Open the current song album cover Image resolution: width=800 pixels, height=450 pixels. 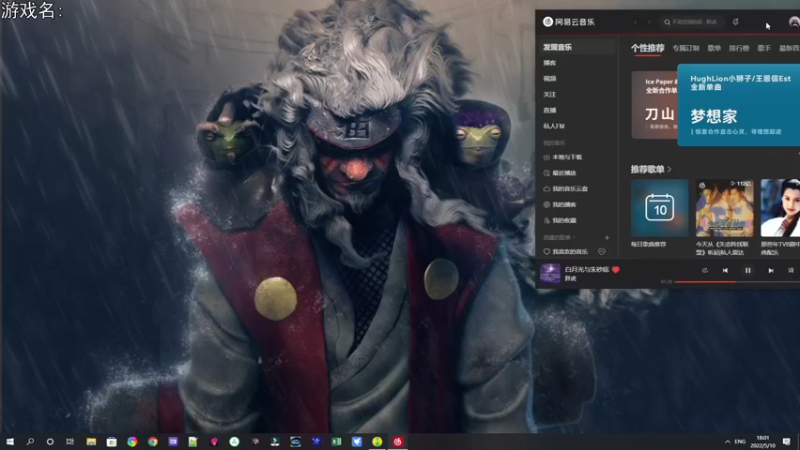pos(550,273)
